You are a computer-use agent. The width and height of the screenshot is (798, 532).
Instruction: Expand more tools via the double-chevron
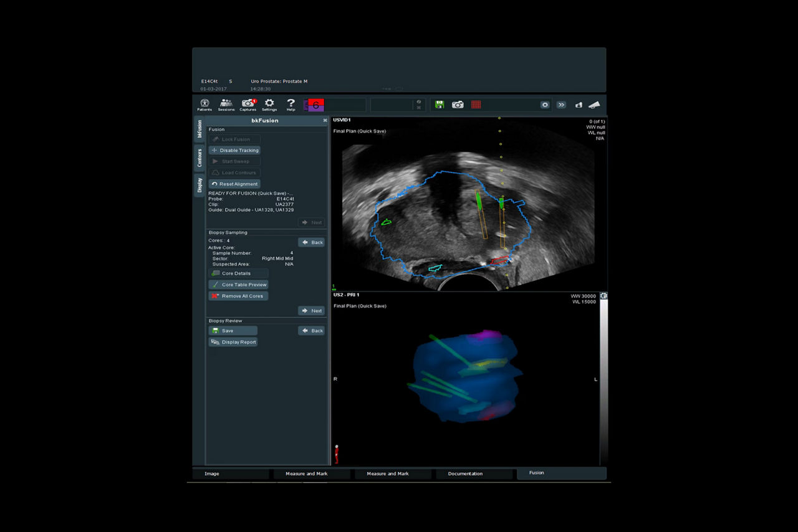click(x=560, y=105)
